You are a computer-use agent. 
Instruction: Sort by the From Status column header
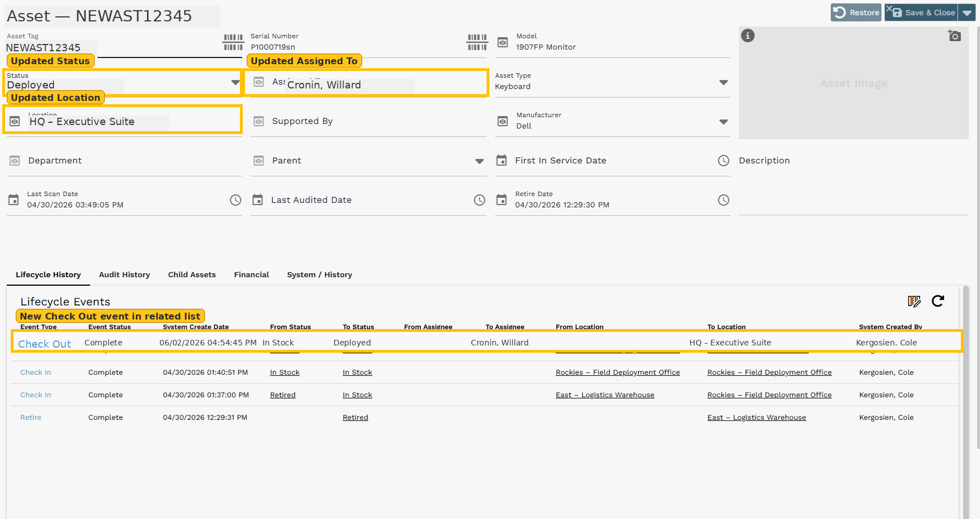tap(290, 327)
